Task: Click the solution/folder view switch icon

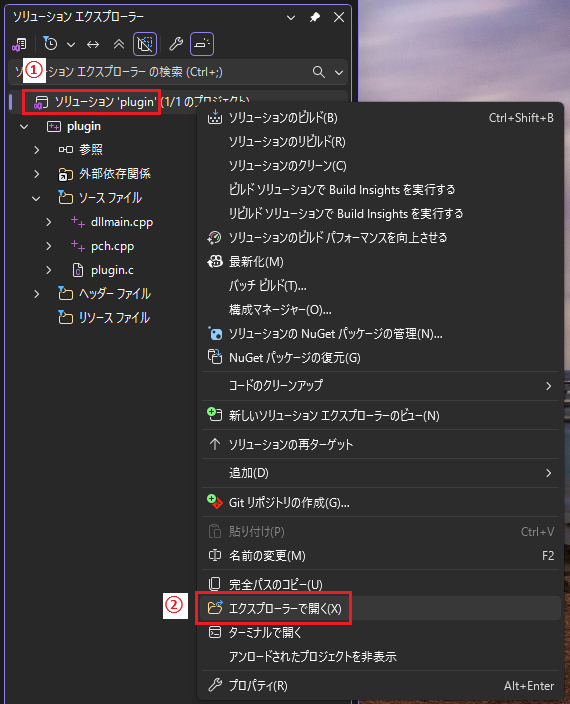Action: (19, 44)
